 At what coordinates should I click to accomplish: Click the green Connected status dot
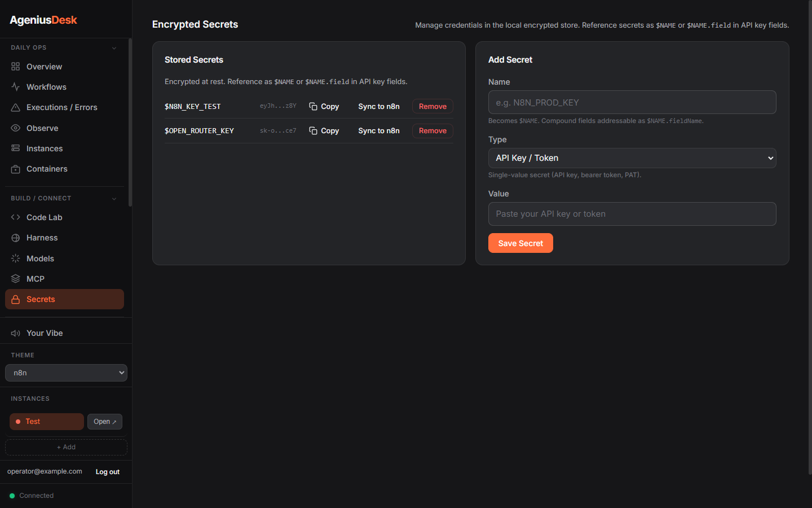(x=12, y=496)
